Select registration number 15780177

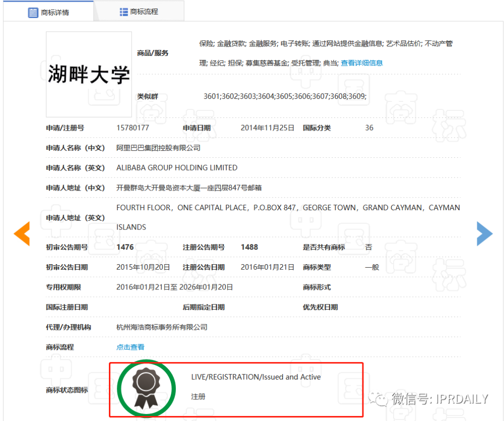coord(133,128)
